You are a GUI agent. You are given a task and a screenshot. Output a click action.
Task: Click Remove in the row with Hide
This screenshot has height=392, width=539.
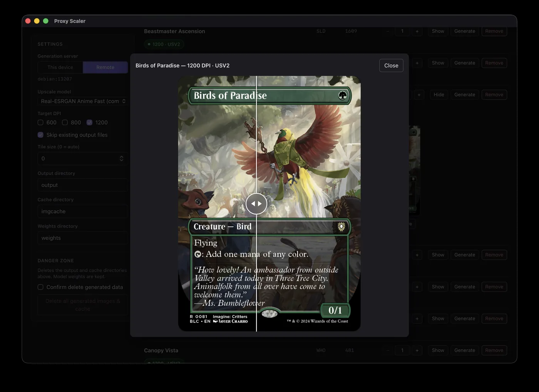(494, 95)
